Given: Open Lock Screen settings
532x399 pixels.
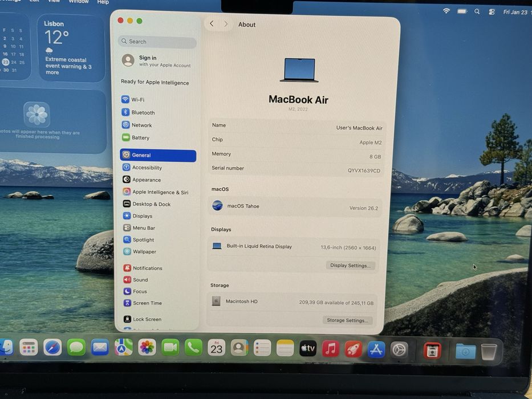Looking at the screenshot, I should tap(143, 319).
